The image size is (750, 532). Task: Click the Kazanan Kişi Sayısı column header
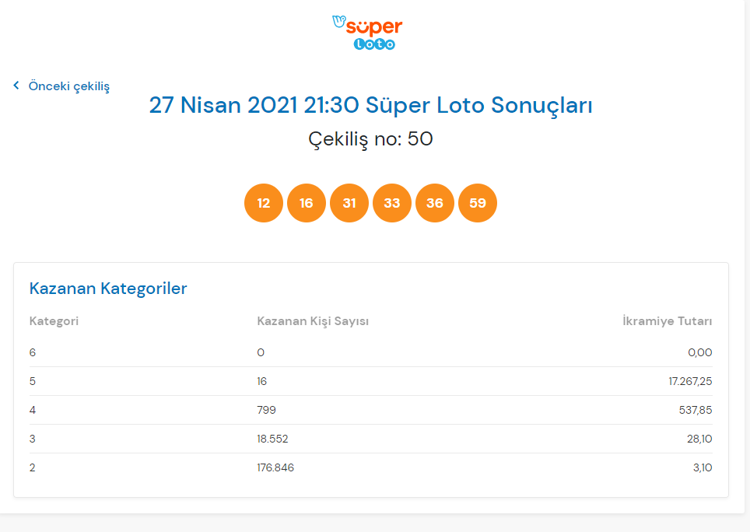coord(313,321)
